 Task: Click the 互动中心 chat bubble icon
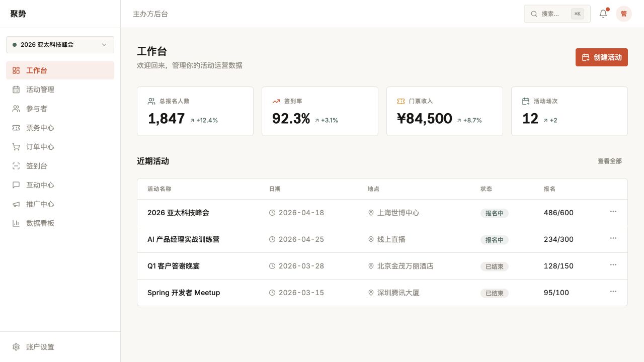pos(16,185)
